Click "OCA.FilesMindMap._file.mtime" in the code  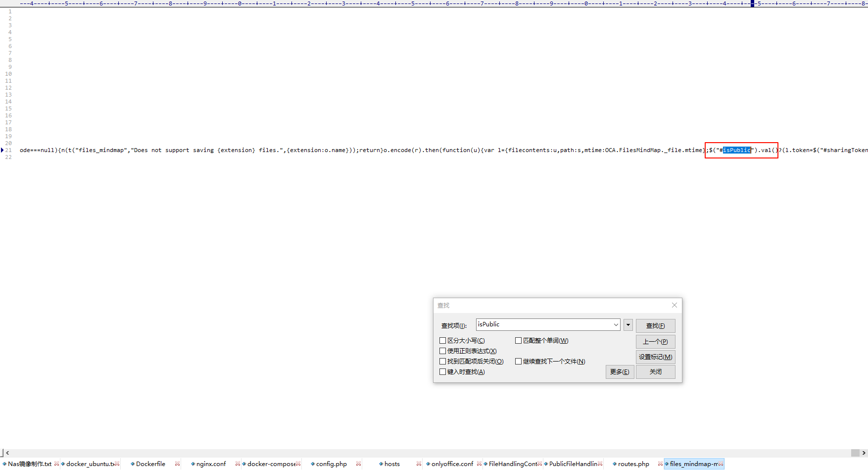[x=654, y=150]
